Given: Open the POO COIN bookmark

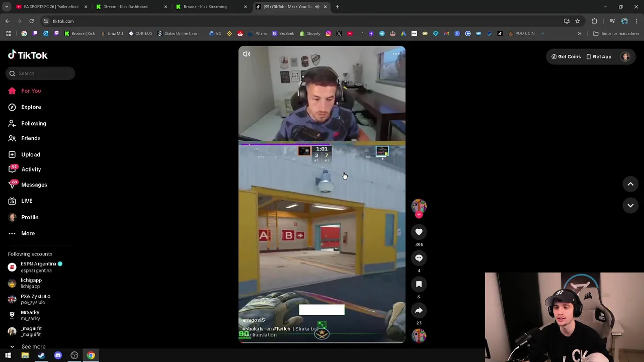Looking at the screenshot, I should [521, 34].
